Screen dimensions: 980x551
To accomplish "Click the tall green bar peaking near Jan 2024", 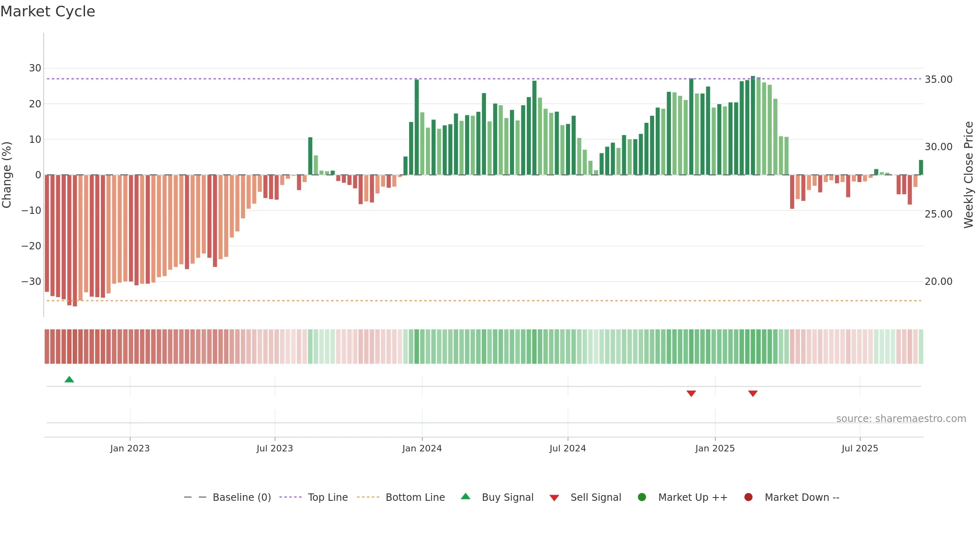I will 416,127.
